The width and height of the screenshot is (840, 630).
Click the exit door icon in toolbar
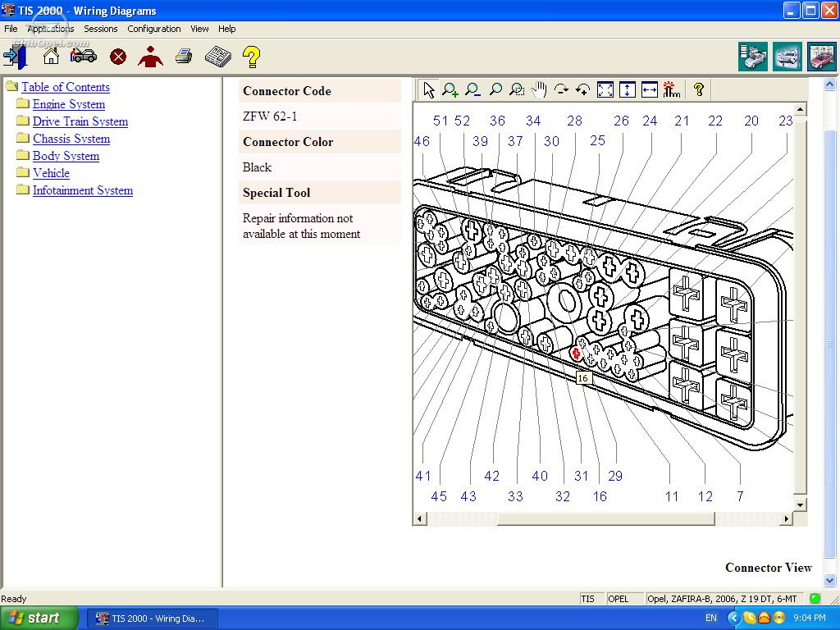pos(15,57)
